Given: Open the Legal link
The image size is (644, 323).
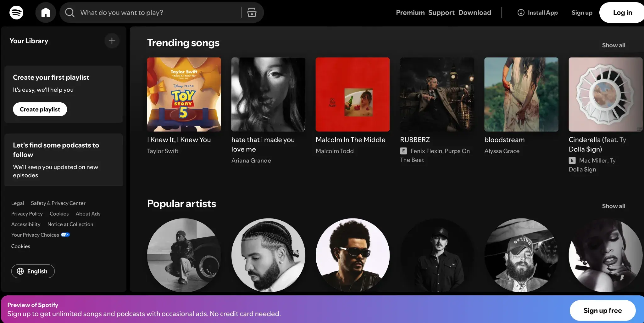Looking at the screenshot, I should pos(18,203).
